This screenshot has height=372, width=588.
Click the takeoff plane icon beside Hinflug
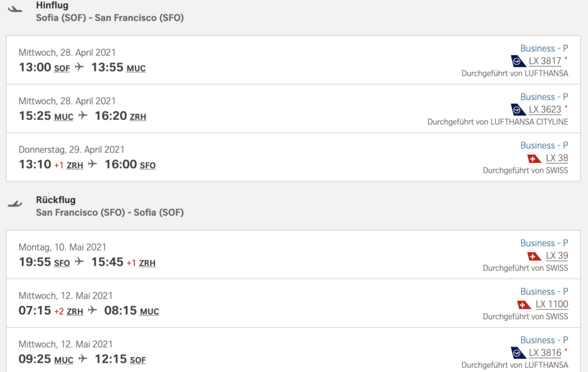click(15, 9)
